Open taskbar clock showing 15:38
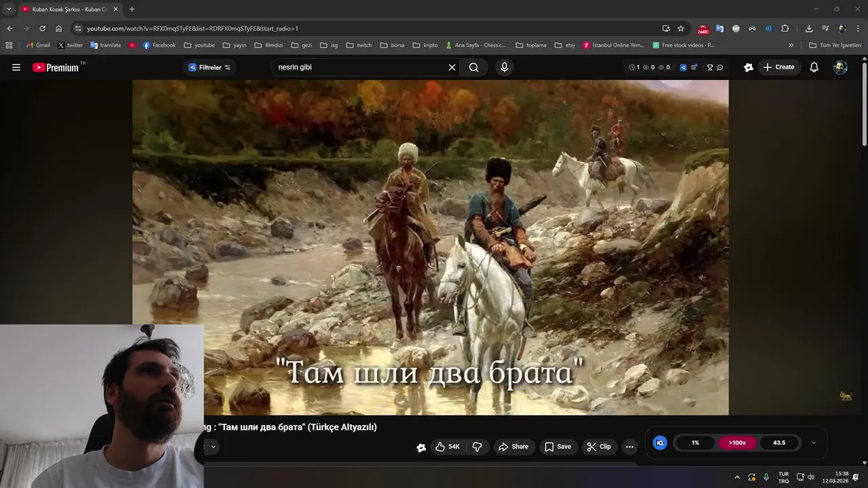 835,477
